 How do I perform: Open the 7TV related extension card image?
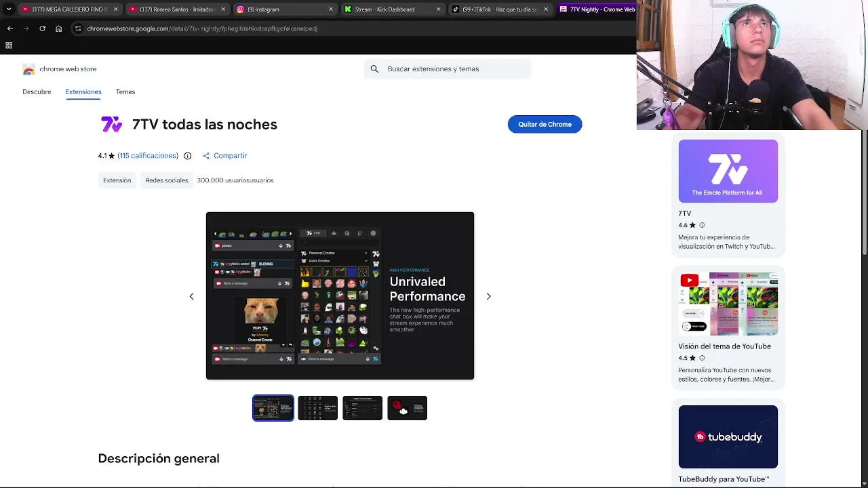pos(728,171)
